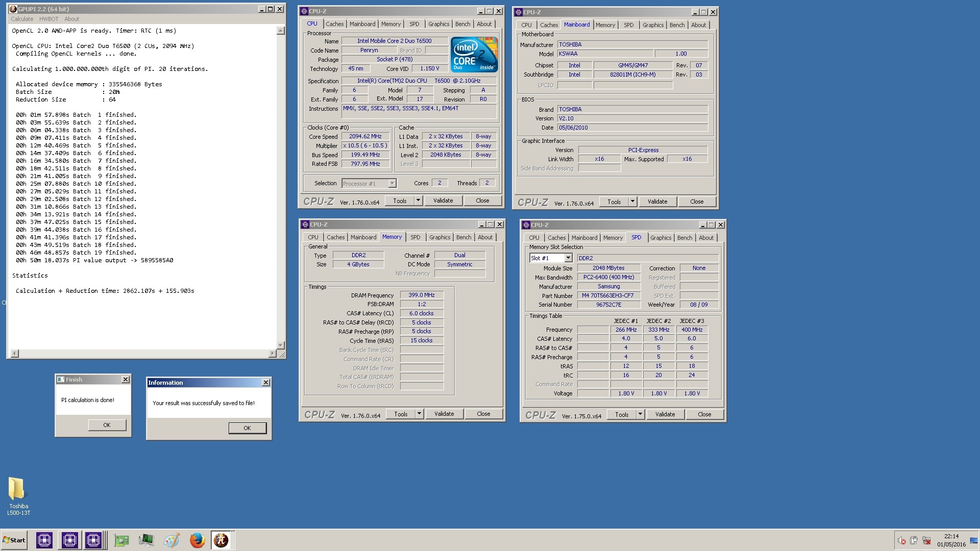Click the PI value output line in GPUPI
The width and height of the screenshot is (980, 551).
click(x=94, y=260)
